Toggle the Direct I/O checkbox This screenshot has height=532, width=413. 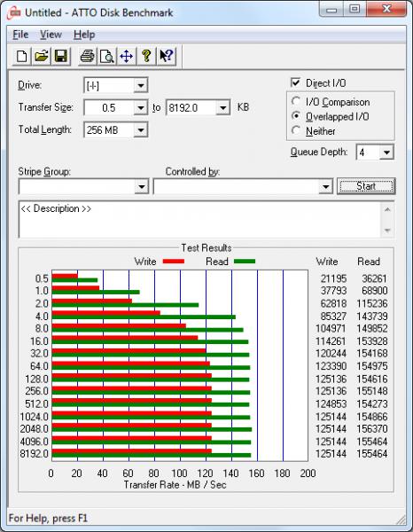pyautogui.click(x=295, y=82)
